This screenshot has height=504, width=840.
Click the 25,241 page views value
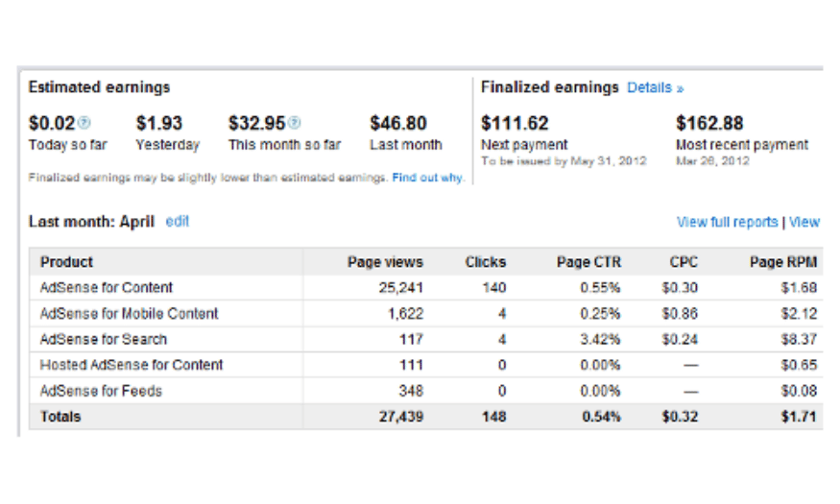click(400, 288)
